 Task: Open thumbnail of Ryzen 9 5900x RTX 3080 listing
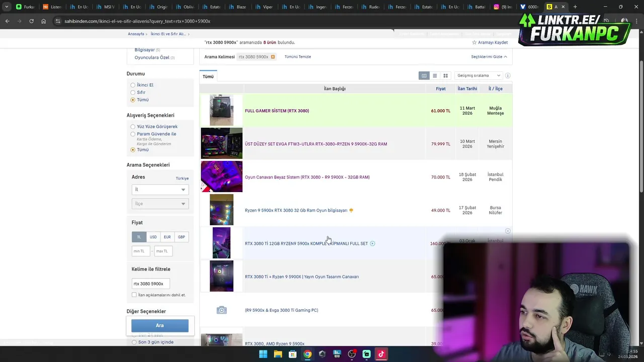pos(221,210)
